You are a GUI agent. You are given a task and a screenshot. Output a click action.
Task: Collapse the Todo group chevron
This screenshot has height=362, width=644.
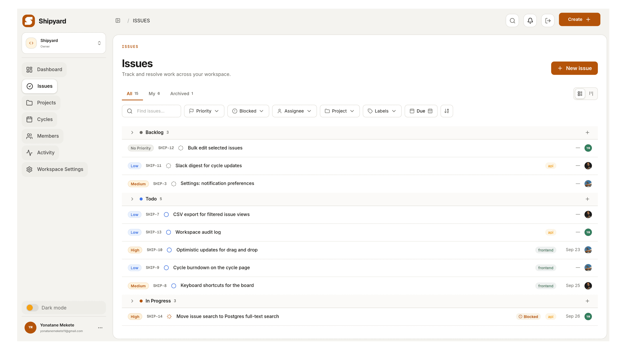pos(132,199)
